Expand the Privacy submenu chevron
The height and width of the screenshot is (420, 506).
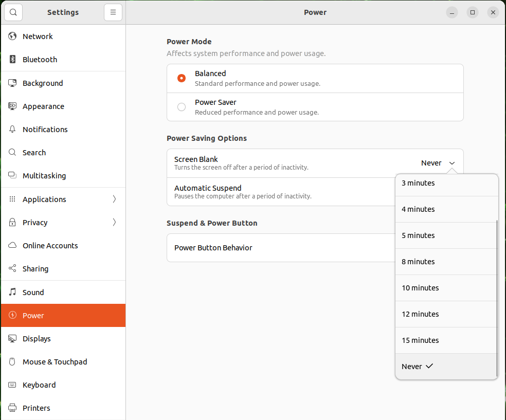pyautogui.click(x=114, y=223)
